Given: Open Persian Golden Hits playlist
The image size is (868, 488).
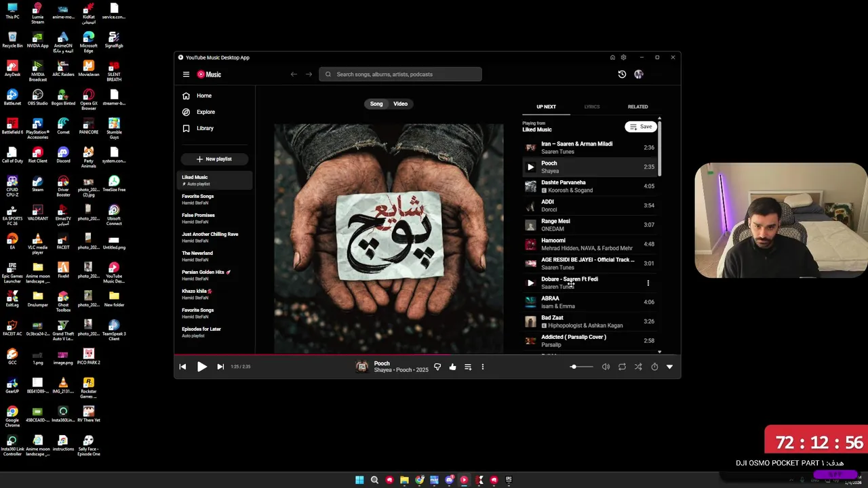Looking at the screenshot, I should pyautogui.click(x=214, y=275).
